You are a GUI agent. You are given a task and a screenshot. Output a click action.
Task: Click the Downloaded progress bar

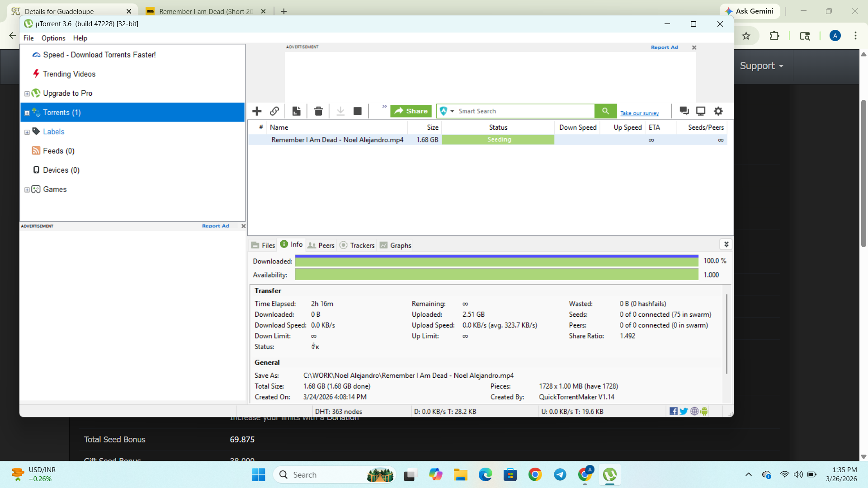click(497, 261)
